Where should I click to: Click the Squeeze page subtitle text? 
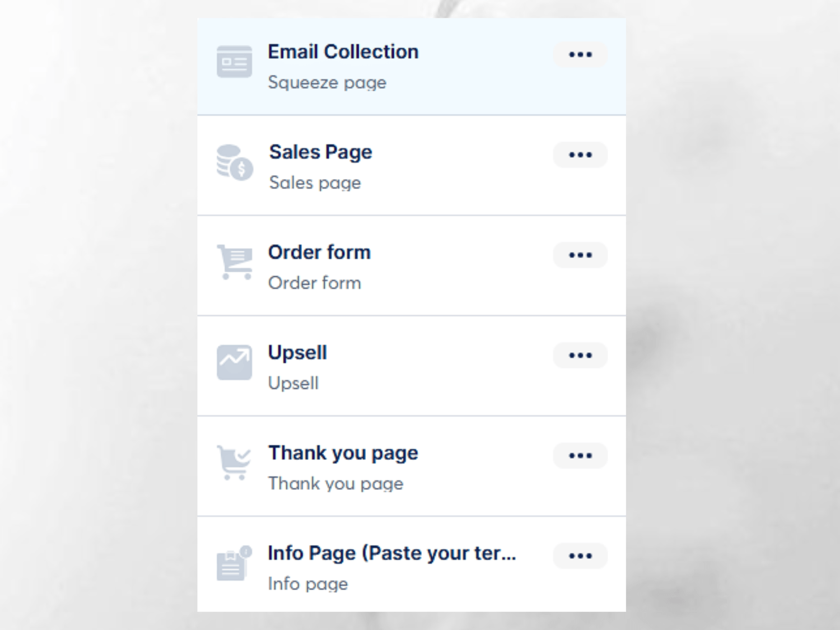point(327,82)
